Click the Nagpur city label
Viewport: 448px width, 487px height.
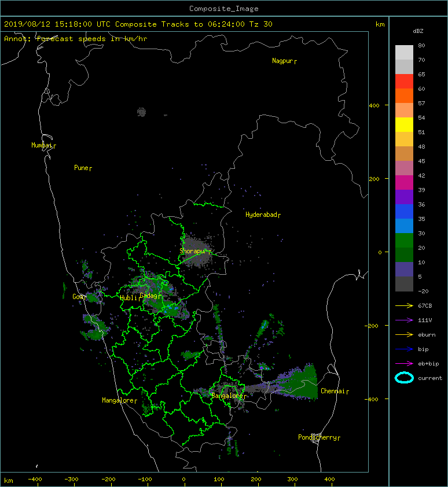tap(284, 61)
